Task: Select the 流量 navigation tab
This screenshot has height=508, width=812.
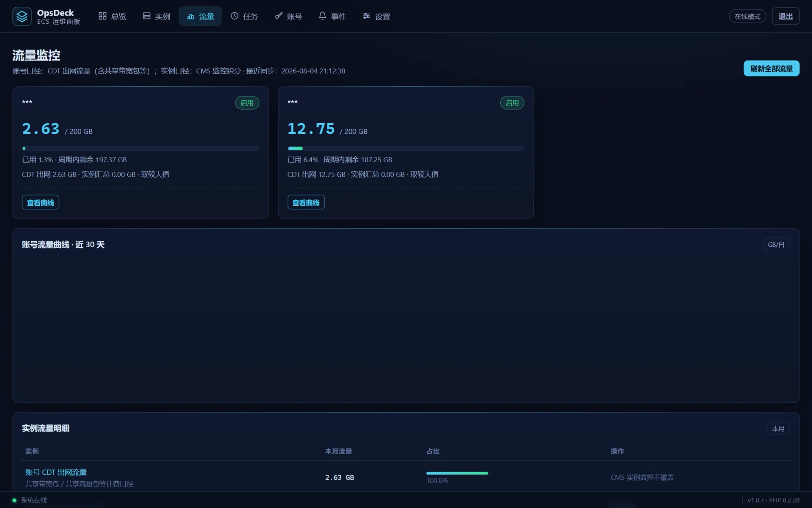Action: (200, 16)
